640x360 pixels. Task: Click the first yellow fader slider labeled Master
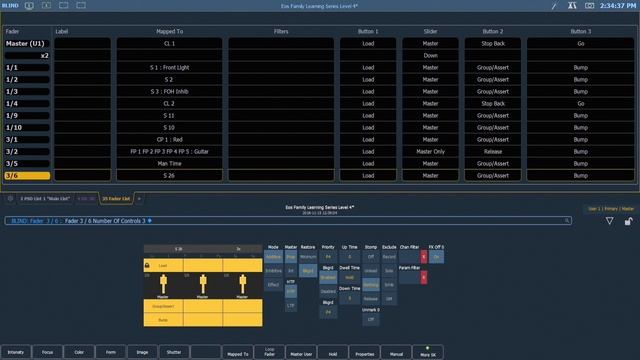click(x=163, y=284)
